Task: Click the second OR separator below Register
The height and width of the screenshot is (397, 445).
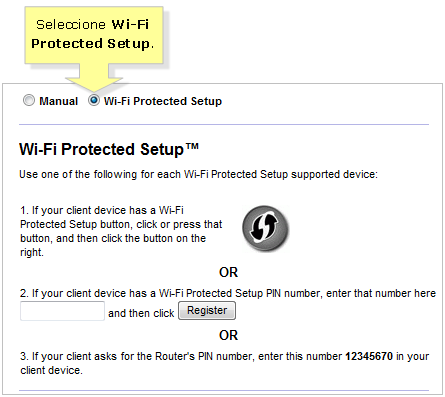Action: click(228, 335)
